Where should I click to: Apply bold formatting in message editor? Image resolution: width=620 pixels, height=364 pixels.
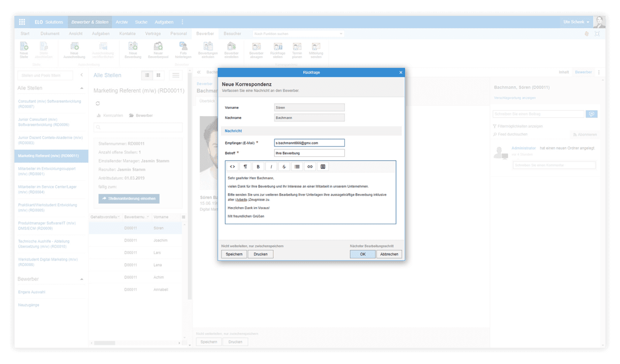[258, 167]
